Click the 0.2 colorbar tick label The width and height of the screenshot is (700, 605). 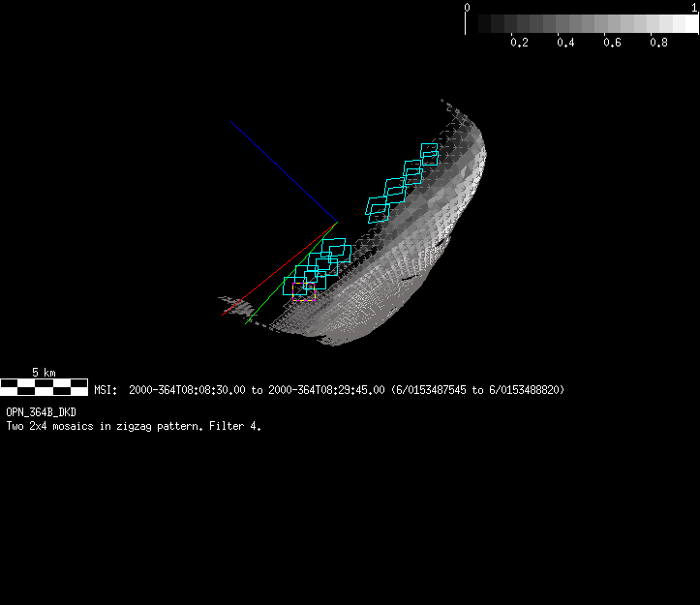click(519, 44)
